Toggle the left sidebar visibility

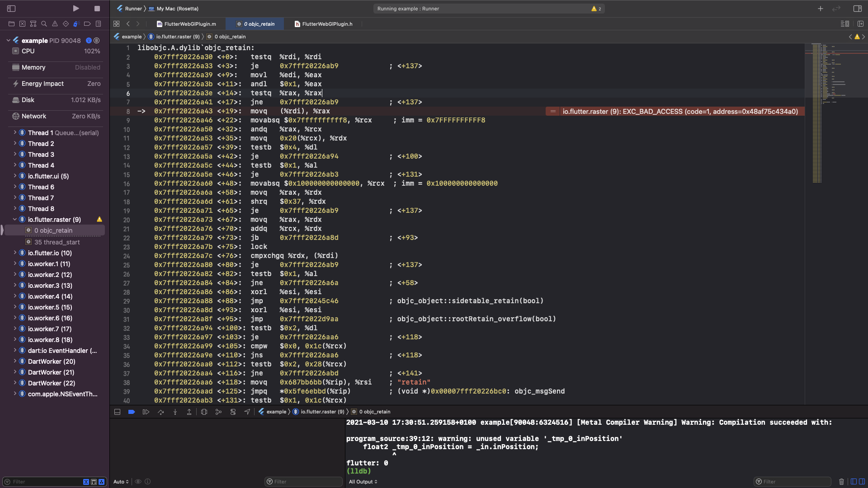[x=12, y=8]
